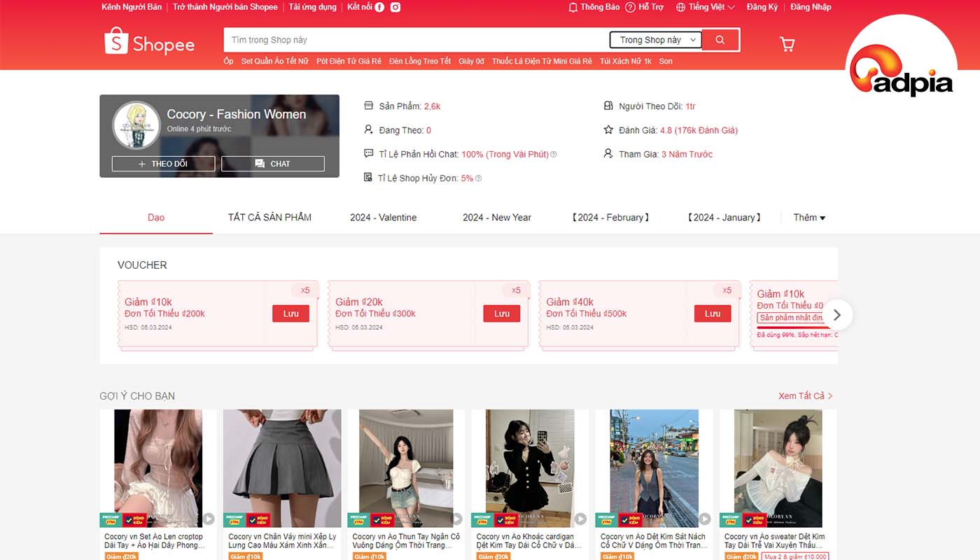Viewport: 980px width, 560px height.
Task: Click the globe icon beside Tiếng Việt
Action: [x=680, y=7]
